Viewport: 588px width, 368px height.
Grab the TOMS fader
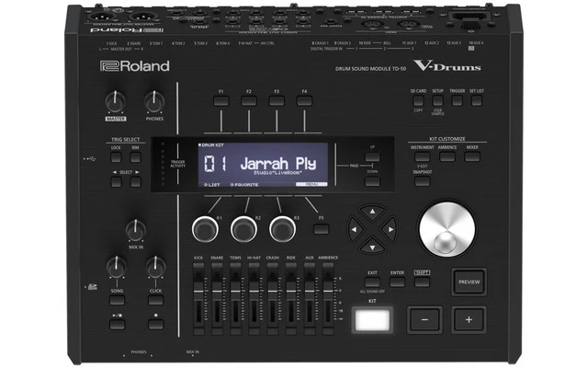[x=235, y=291]
